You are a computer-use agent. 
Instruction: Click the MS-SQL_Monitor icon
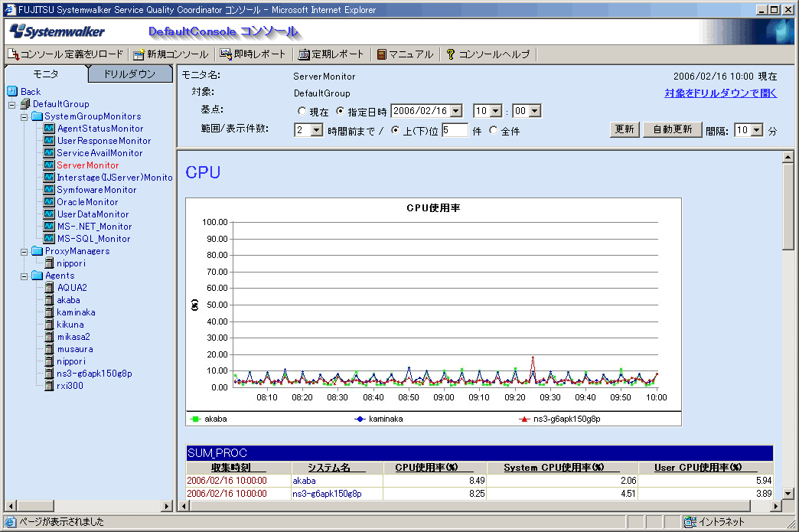[49, 239]
